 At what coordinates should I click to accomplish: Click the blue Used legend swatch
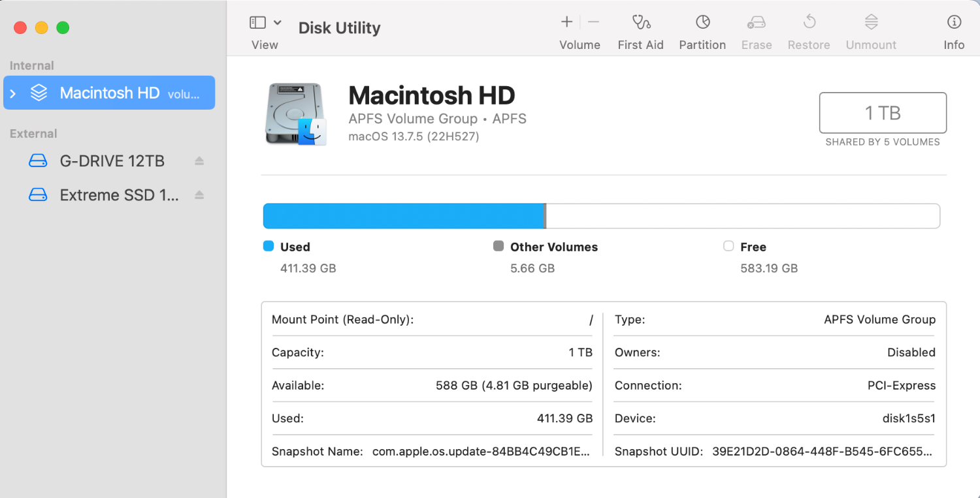click(x=268, y=246)
